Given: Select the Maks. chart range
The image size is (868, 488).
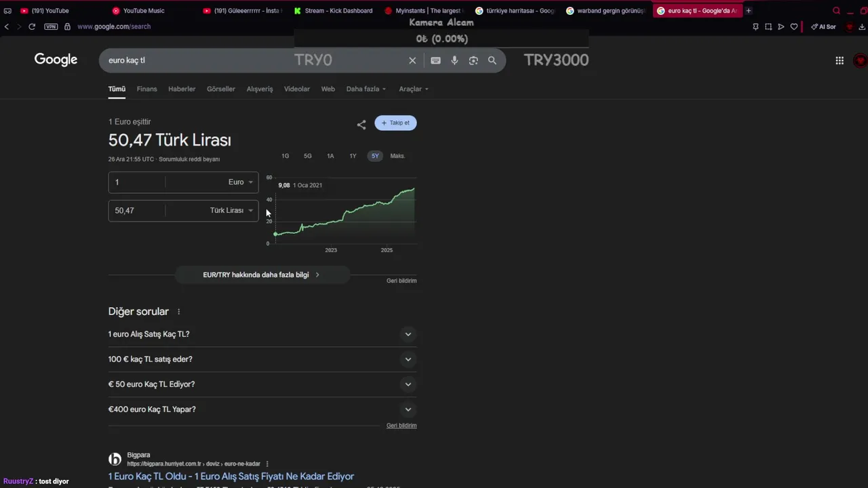Looking at the screenshot, I should point(397,156).
